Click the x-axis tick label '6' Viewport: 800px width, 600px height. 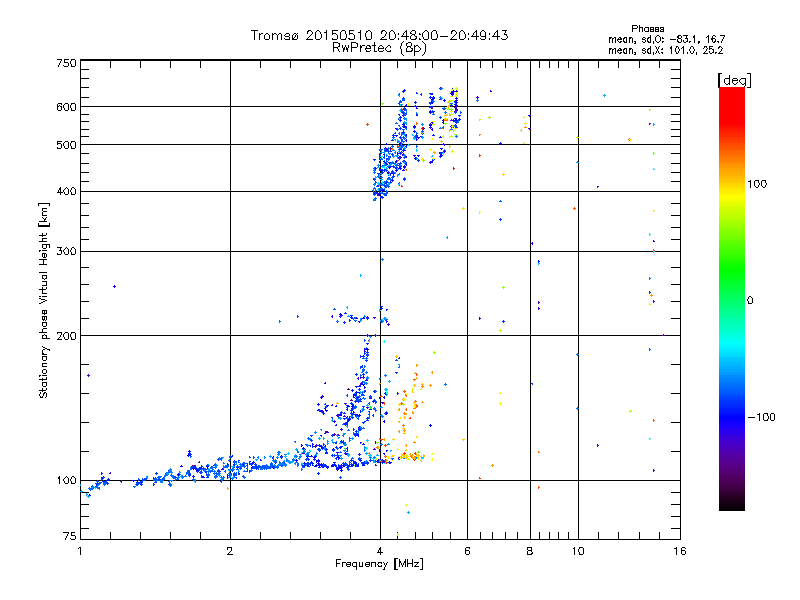pos(467,551)
